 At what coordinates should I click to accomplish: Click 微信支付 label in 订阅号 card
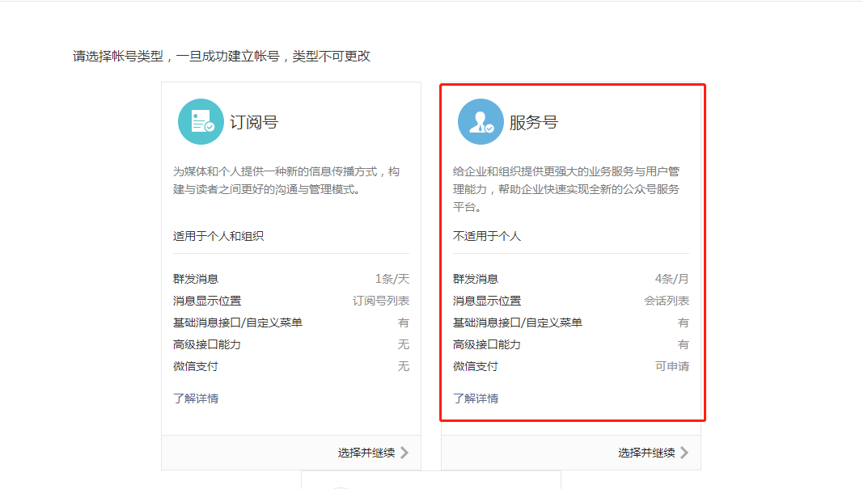coord(196,366)
